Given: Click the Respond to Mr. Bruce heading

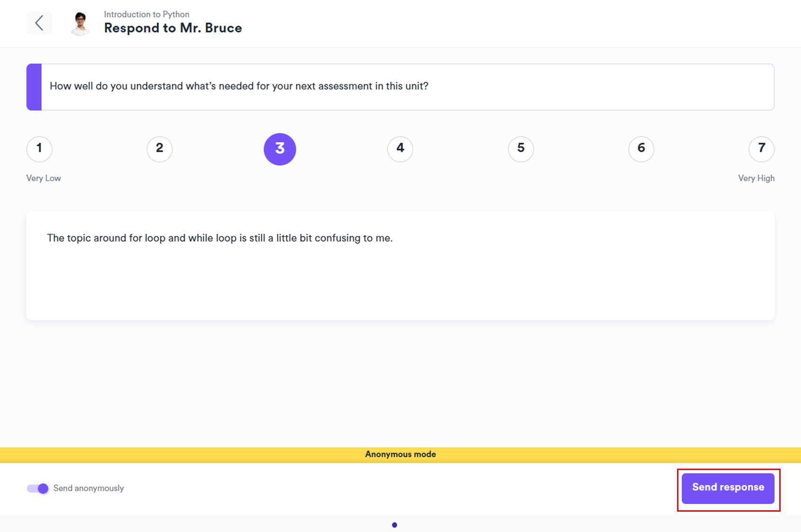Looking at the screenshot, I should click(173, 28).
